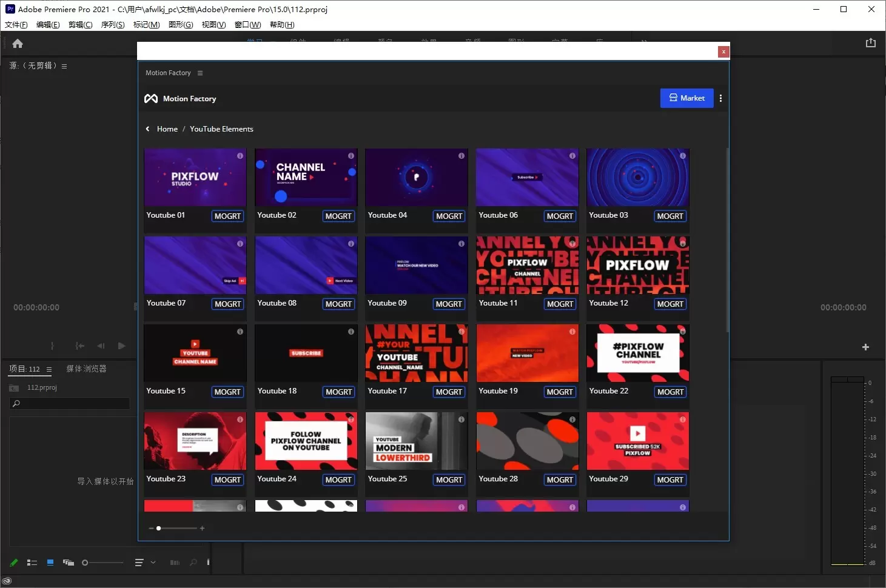Viewport: 886px width, 588px height.
Task: Open the 剪辑(C) menu
Action: (x=81, y=25)
